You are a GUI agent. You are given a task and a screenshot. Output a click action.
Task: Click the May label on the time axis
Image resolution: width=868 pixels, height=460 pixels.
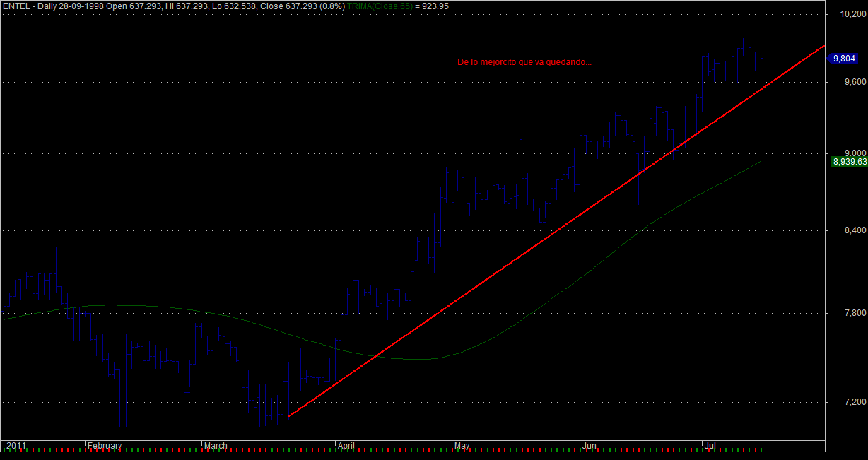point(462,446)
